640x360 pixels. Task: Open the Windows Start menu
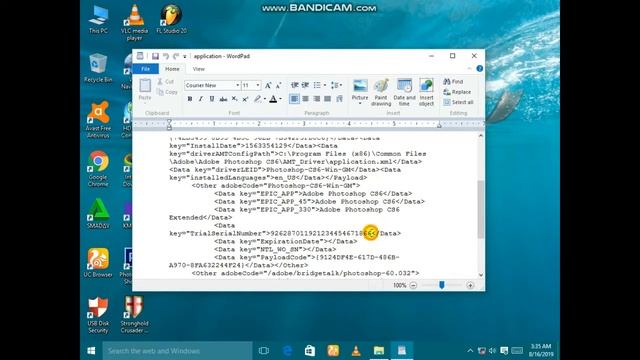coord(91,351)
